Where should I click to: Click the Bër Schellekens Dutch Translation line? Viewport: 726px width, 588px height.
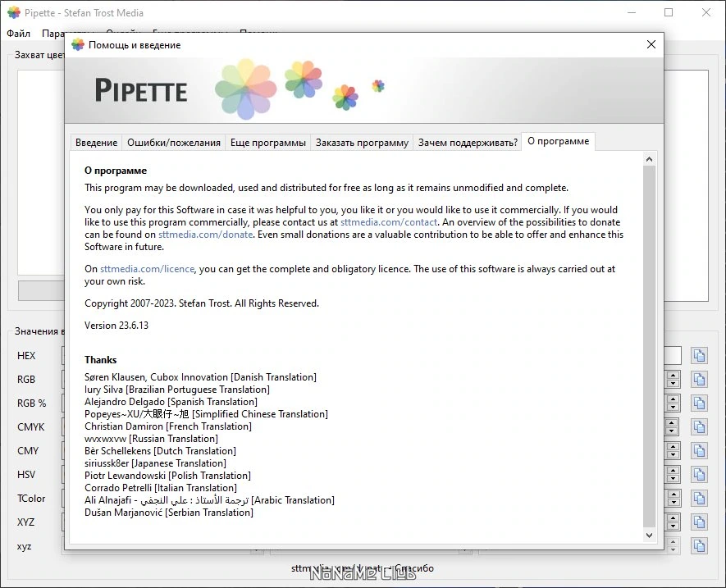click(160, 451)
